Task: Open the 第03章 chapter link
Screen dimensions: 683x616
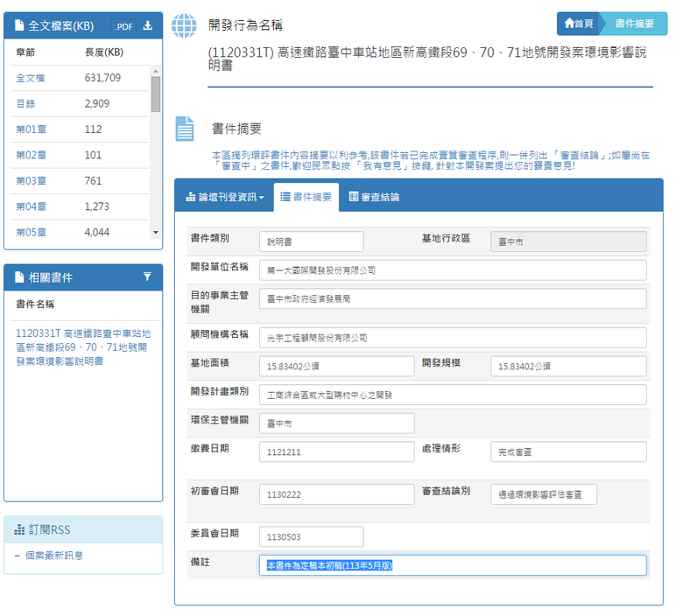Action: point(31,180)
